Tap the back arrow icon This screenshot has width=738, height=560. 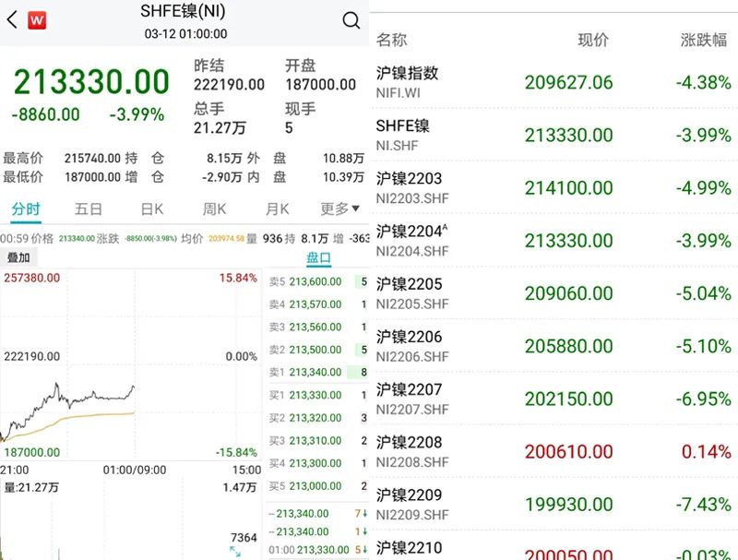click(x=13, y=19)
